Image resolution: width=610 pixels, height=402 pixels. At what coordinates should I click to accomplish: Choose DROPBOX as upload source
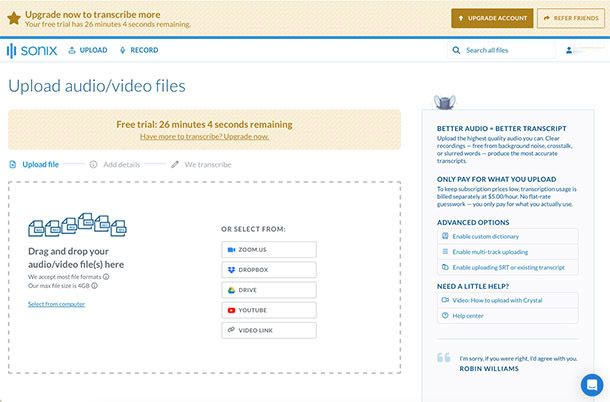269,270
